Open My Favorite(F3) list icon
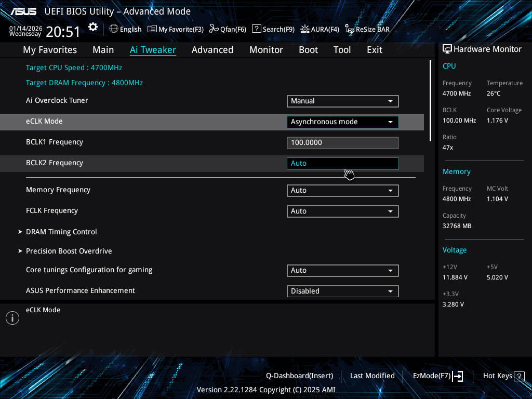The width and height of the screenshot is (532, 399). click(152, 29)
